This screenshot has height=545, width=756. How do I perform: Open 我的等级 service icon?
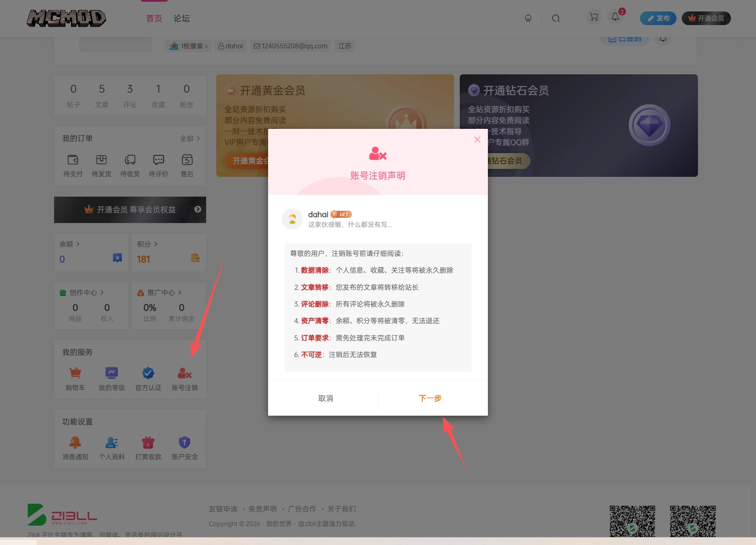pyautogui.click(x=111, y=377)
